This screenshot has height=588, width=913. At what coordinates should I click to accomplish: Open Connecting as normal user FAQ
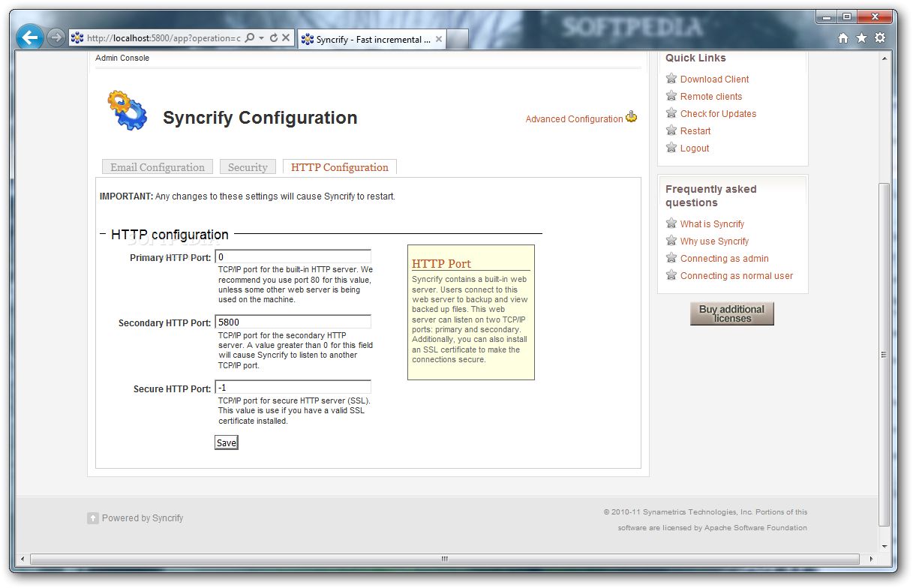click(736, 275)
